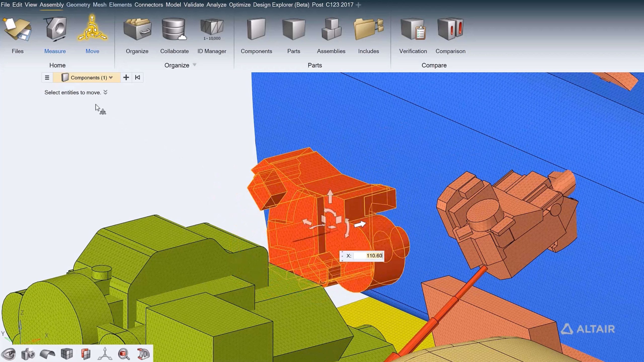
Task: Open the Components (1) selector dropdown
Action: 111,77
